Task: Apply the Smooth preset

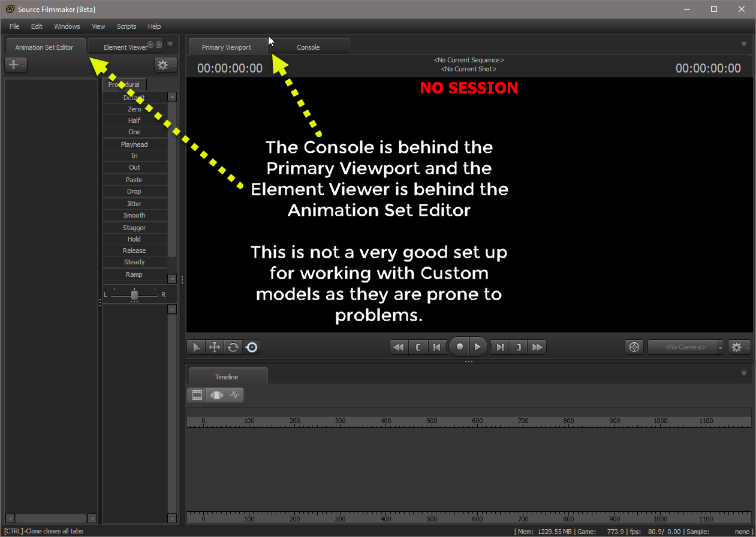Action: coord(134,215)
